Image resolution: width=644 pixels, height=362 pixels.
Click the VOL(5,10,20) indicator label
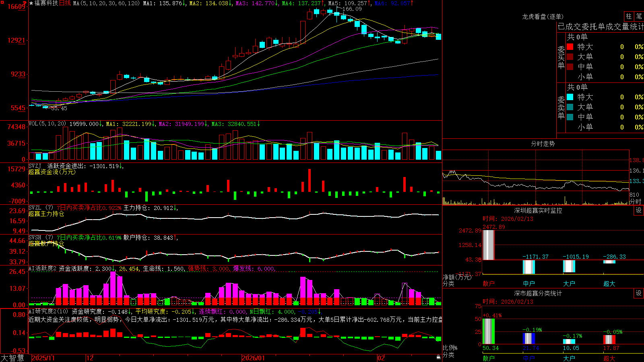47,124
